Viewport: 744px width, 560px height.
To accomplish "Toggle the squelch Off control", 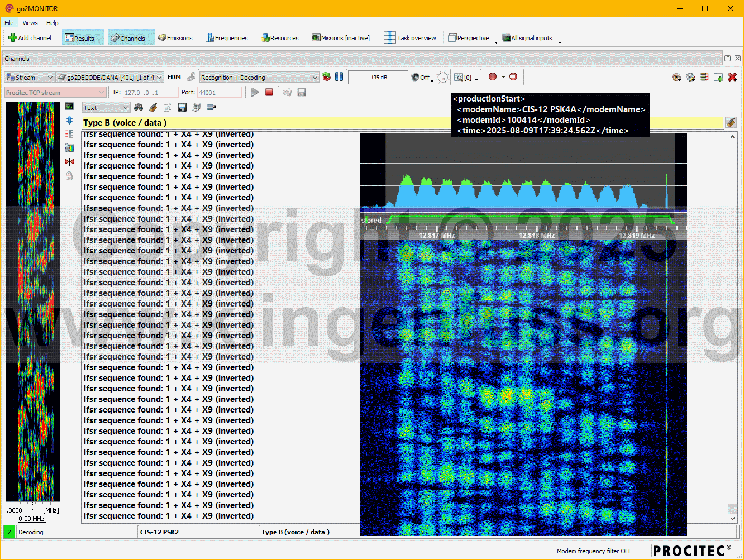I will (x=422, y=78).
